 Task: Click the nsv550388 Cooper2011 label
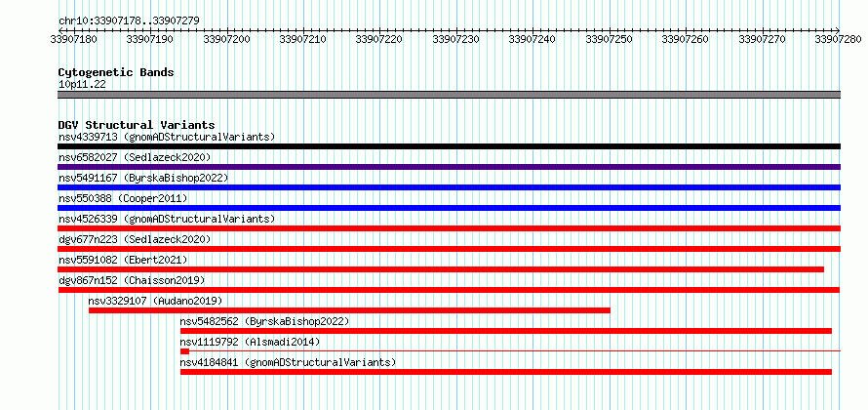click(x=123, y=198)
